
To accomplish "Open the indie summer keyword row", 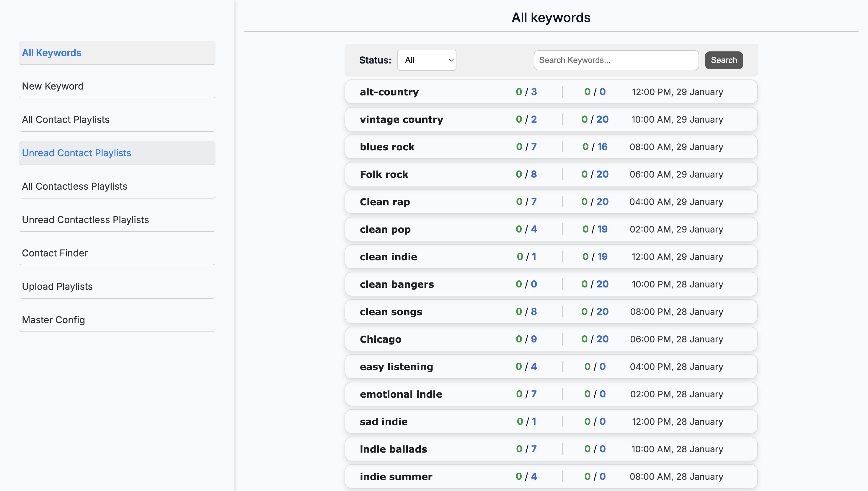I will pos(551,476).
